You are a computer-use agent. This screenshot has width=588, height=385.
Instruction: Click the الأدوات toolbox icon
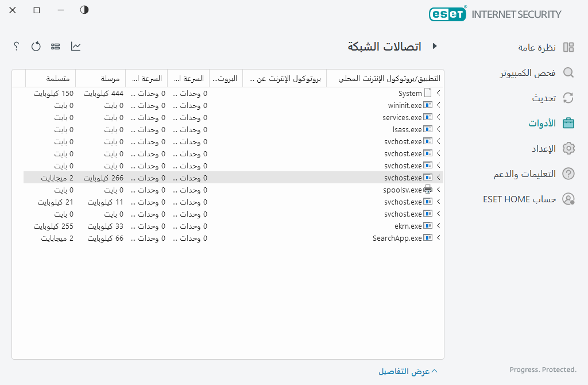pyautogui.click(x=568, y=122)
